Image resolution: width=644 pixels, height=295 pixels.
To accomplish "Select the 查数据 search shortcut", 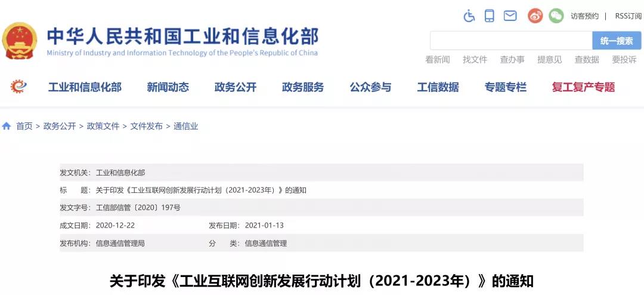I will coord(587,60).
